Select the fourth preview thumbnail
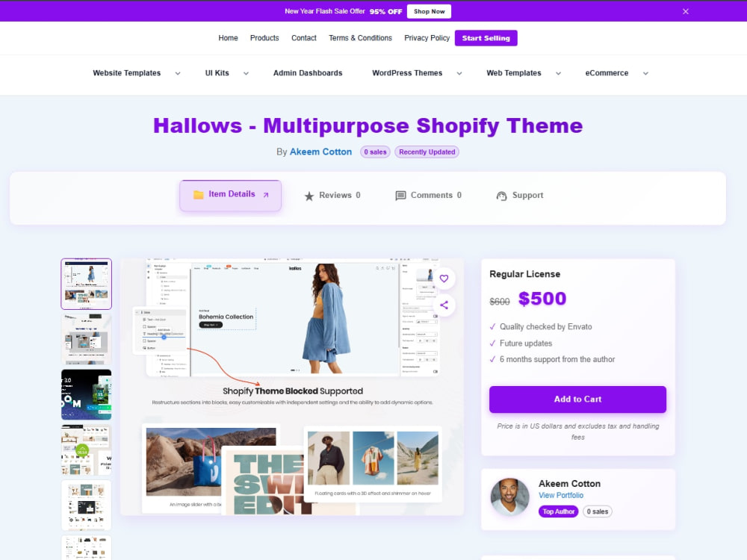The height and width of the screenshot is (560, 747). pos(86,449)
